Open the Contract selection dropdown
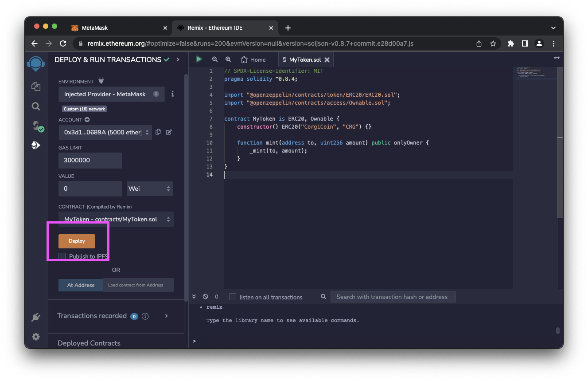Viewport: 588px width, 381px height. 116,219
